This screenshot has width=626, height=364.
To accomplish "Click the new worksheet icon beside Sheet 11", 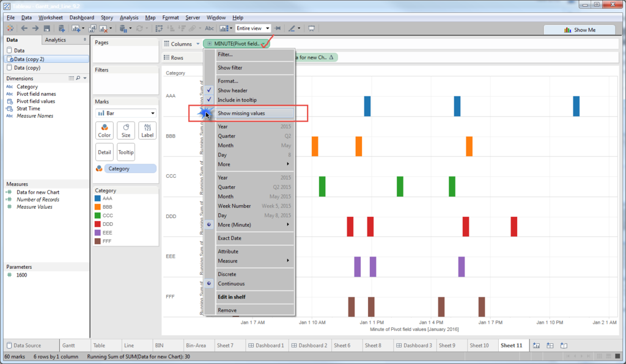I will tap(536, 346).
